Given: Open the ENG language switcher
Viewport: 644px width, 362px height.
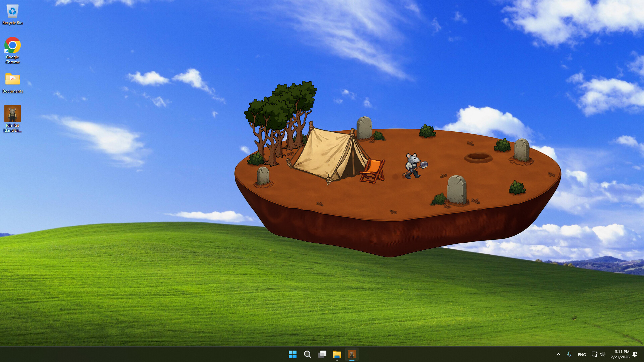Looking at the screenshot, I should 581,354.
